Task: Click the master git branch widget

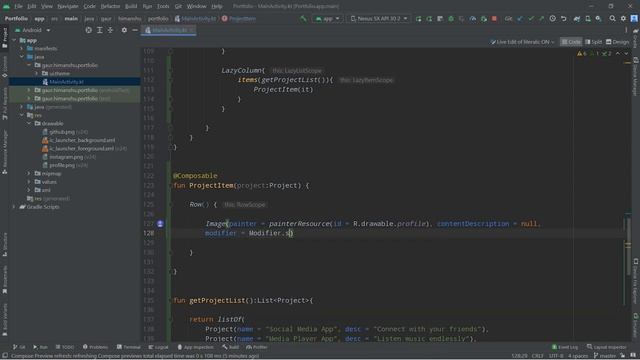Action: 604,356
